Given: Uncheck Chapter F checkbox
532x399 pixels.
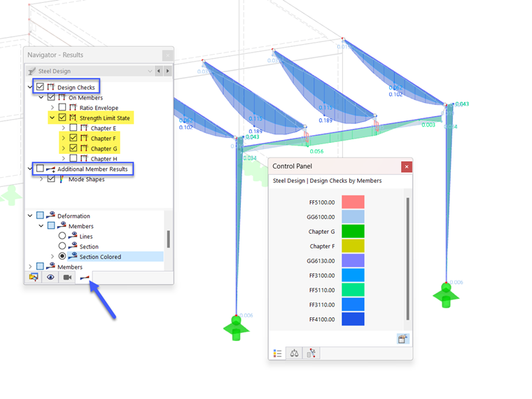Looking at the screenshot, I should point(73,138).
